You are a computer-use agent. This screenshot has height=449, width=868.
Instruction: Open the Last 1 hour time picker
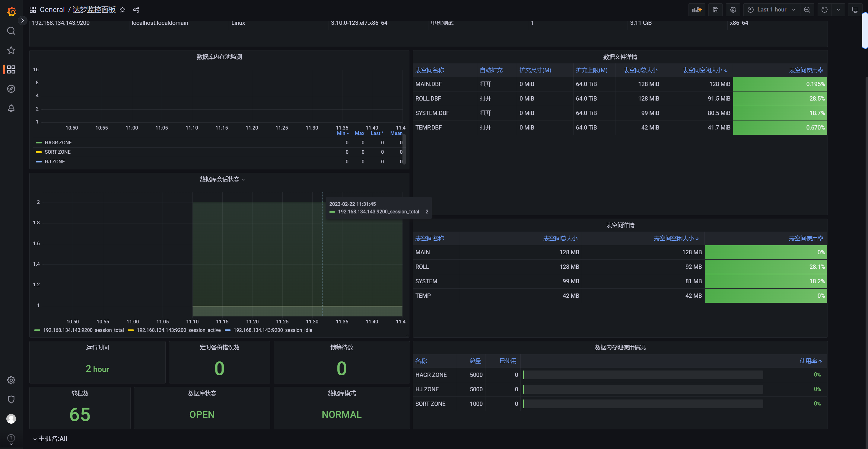click(771, 10)
